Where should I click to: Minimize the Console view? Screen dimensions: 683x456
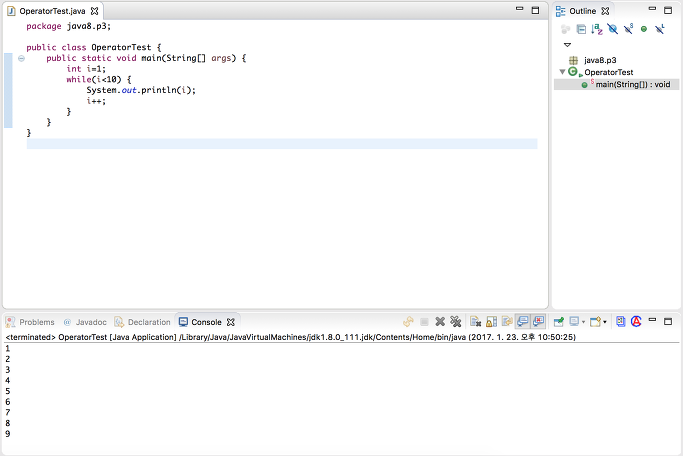point(652,320)
